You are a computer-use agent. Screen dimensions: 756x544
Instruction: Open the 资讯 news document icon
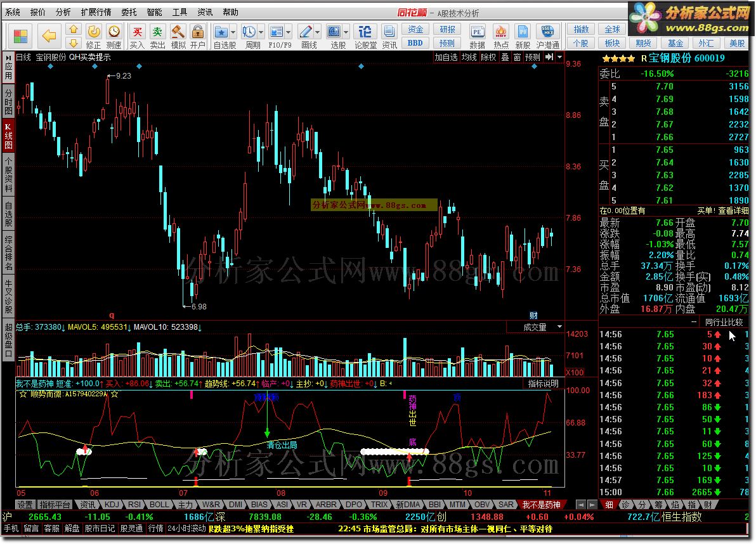389,37
